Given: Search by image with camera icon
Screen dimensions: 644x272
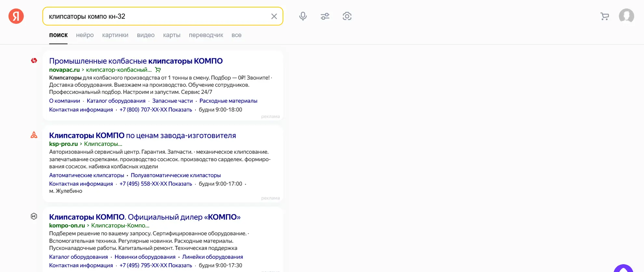Looking at the screenshot, I should pos(347,16).
